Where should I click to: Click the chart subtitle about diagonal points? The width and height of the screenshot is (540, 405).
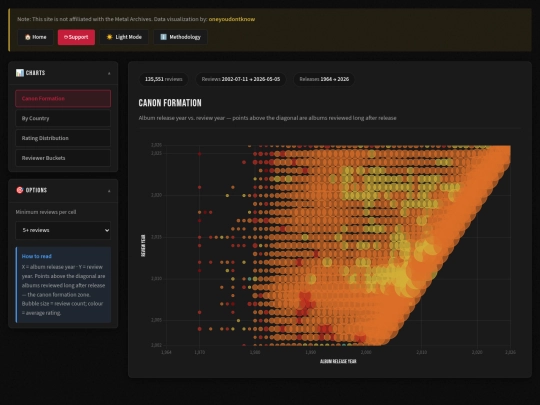click(x=268, y=118)
